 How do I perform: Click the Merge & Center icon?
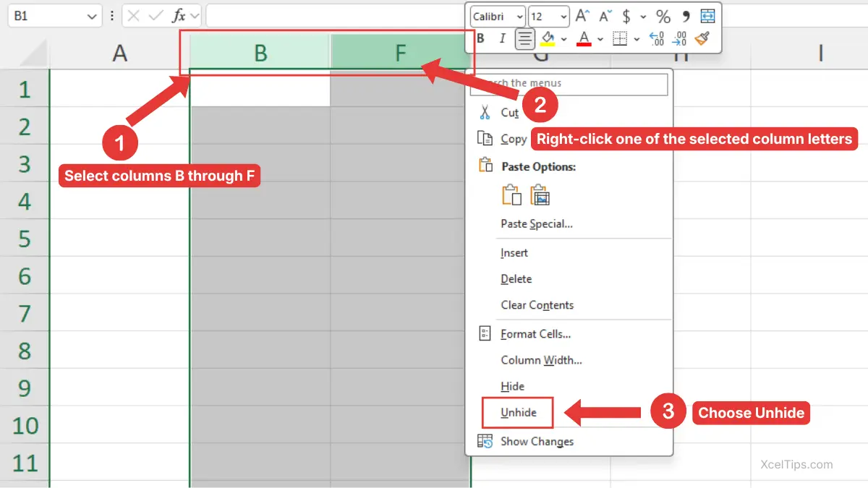pos(707,16)
